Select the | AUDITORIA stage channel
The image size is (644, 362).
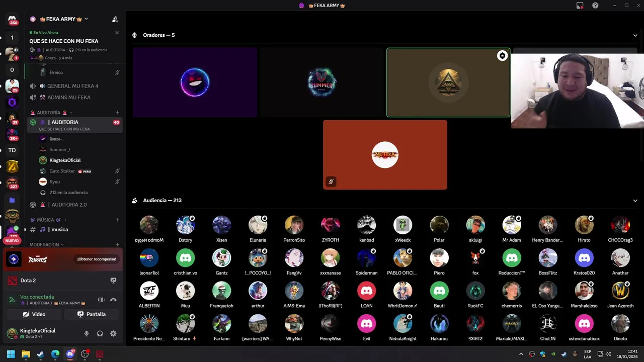[x=74, y=125]
